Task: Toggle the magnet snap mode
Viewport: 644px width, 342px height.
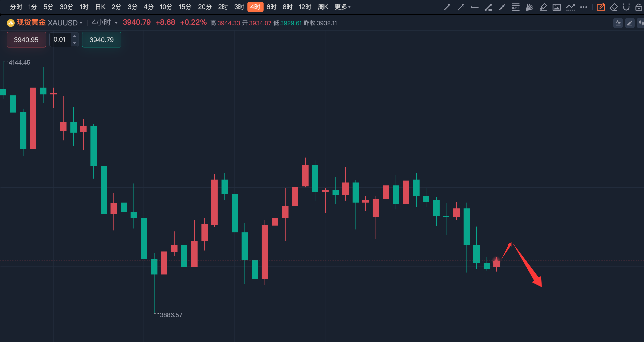Action: 626,7
